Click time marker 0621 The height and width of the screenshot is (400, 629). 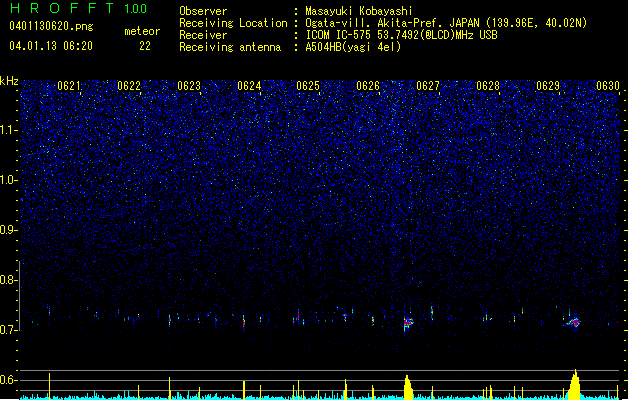tap(69, 86)
